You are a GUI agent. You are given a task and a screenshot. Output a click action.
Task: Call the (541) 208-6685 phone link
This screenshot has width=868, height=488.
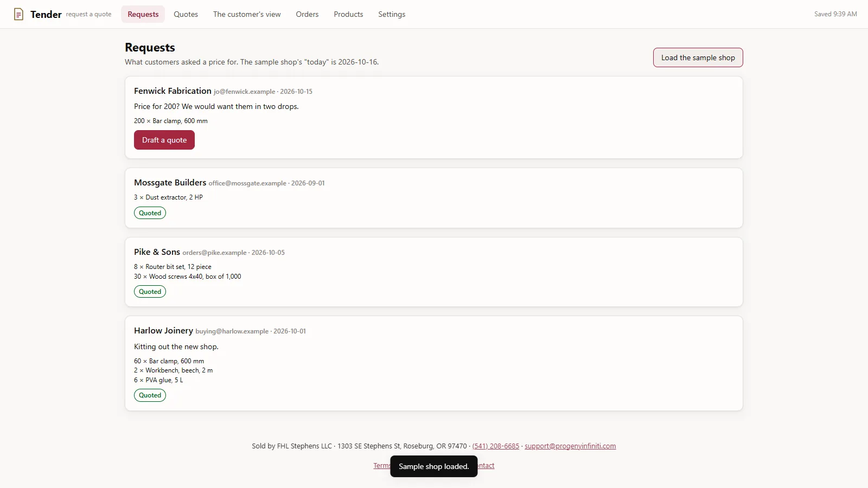tap(496, 446)
